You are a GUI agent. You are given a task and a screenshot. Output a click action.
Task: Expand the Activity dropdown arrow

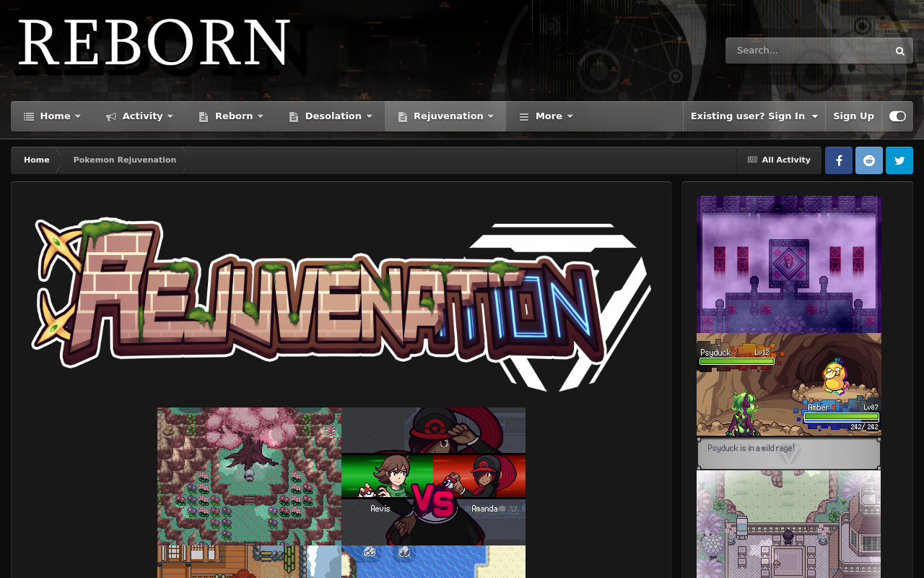pos(170,116)
